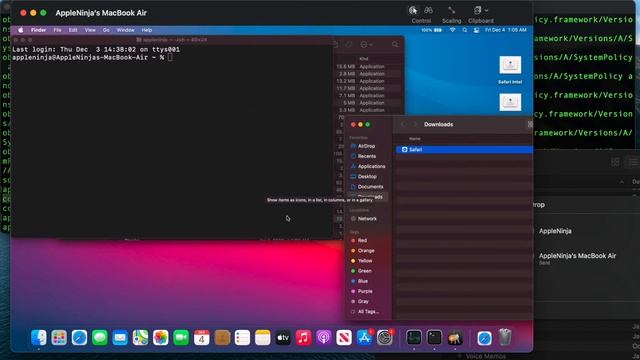Open Mail from the Dock
This screenshot has height=360, width=640.
[x=120, y=338]
